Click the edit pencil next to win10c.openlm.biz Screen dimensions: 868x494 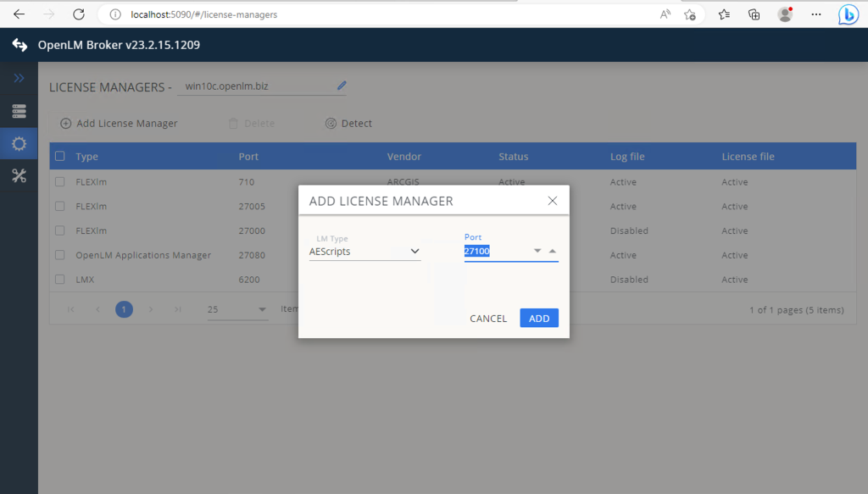tap(342, 85)
